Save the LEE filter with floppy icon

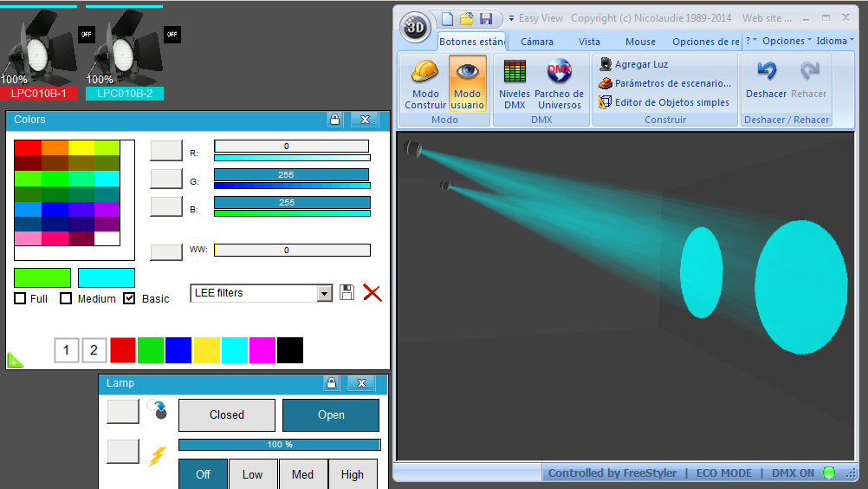[347, 292]
